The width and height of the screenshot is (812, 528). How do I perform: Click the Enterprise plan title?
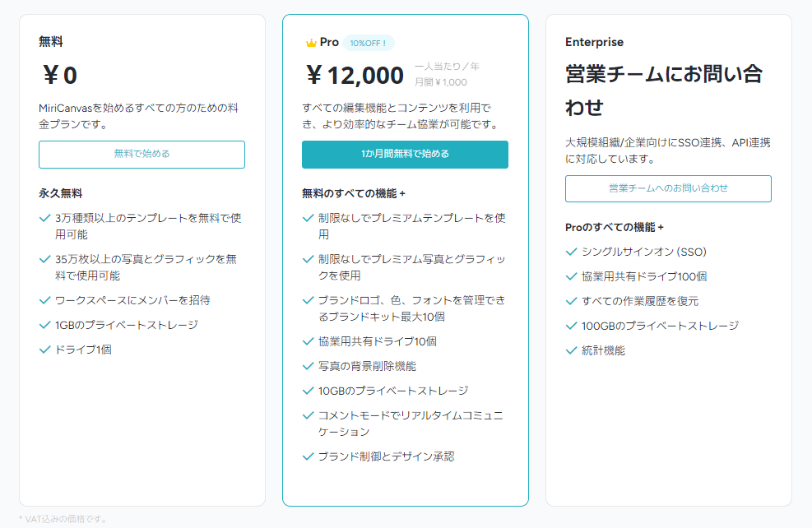594,42
